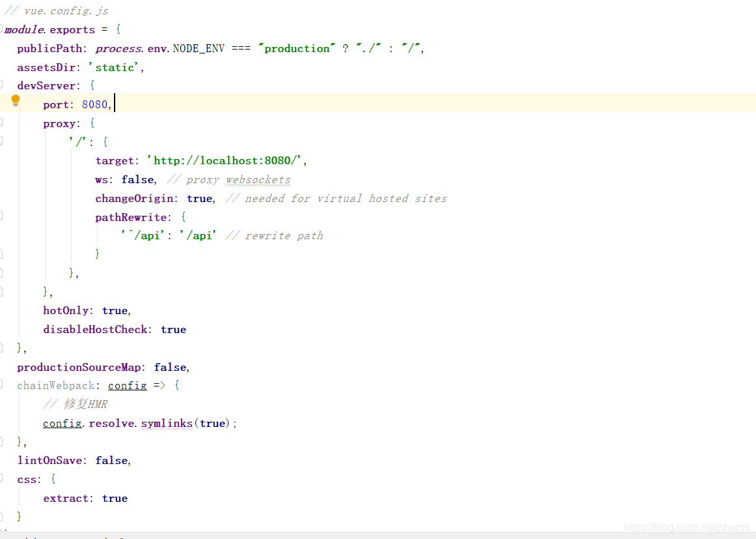Screen dimensions: 756x539
Task: Click the '^/api' key string
Action: [144, 235]
